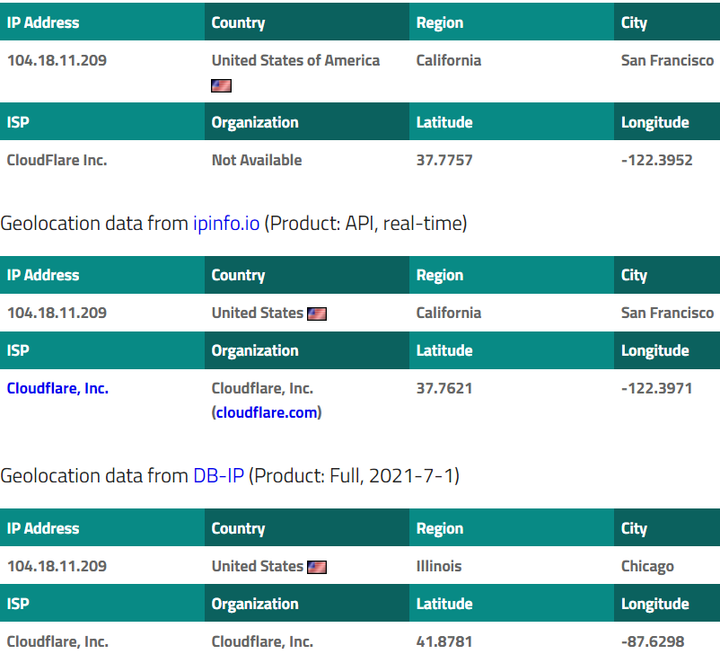Click the CloudFlare Inc. text in the first table
This screenshot has height=654, width=720.
[57, 160]
